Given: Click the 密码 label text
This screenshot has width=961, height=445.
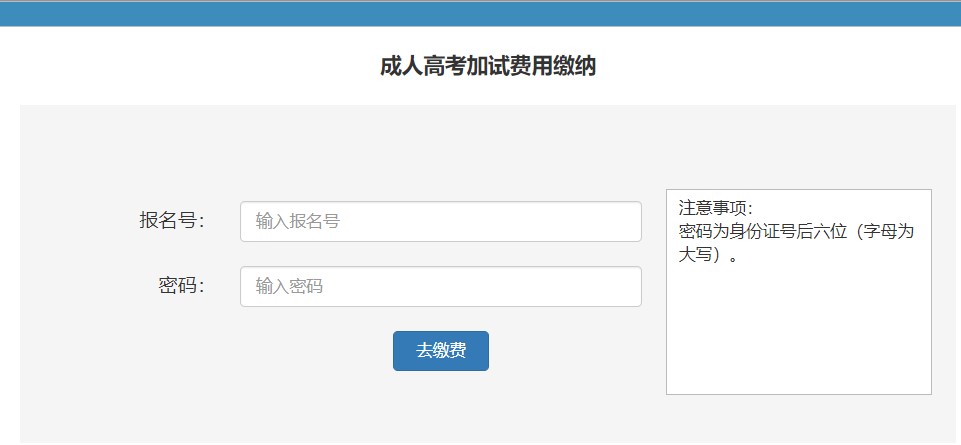Looking at the screenshot, I should [x=181, y=286].
